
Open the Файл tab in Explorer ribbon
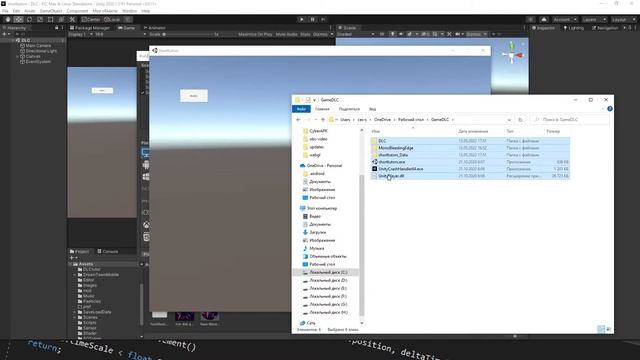point(301,109)
